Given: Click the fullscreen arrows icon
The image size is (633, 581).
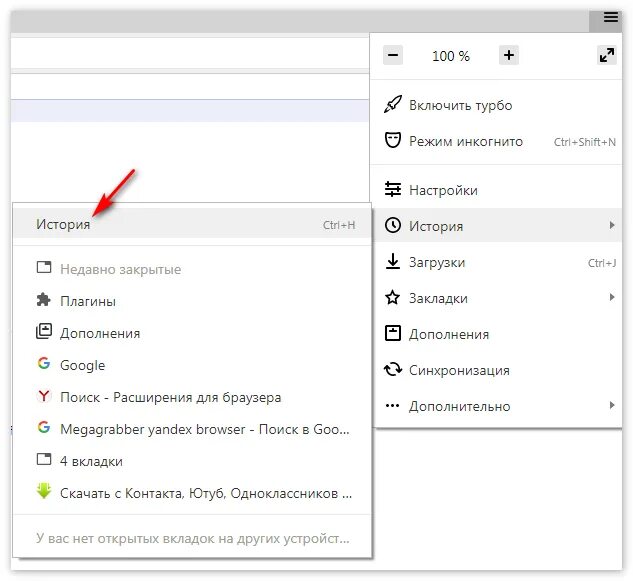Looking at the screenshot, I should tap(607, 55).
